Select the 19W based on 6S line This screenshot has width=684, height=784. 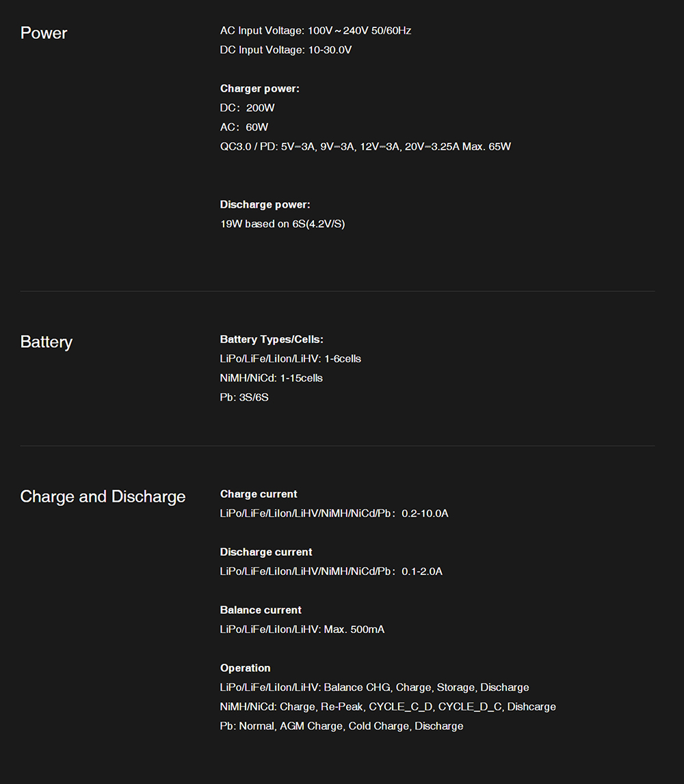(282, 224)
